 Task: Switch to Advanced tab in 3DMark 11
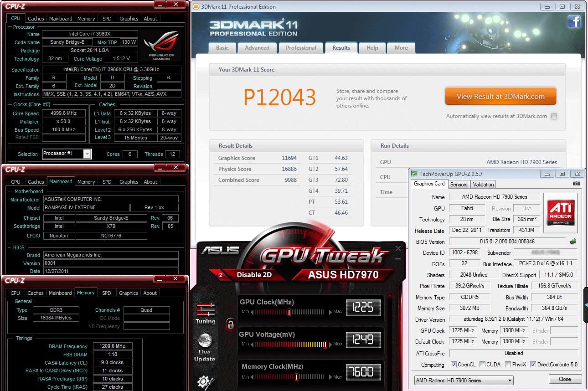coord(257,48)
